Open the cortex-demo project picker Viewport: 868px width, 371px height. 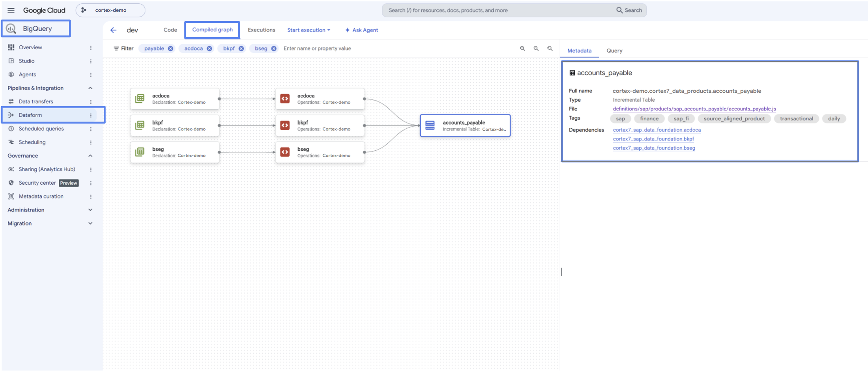click(110, 10)
